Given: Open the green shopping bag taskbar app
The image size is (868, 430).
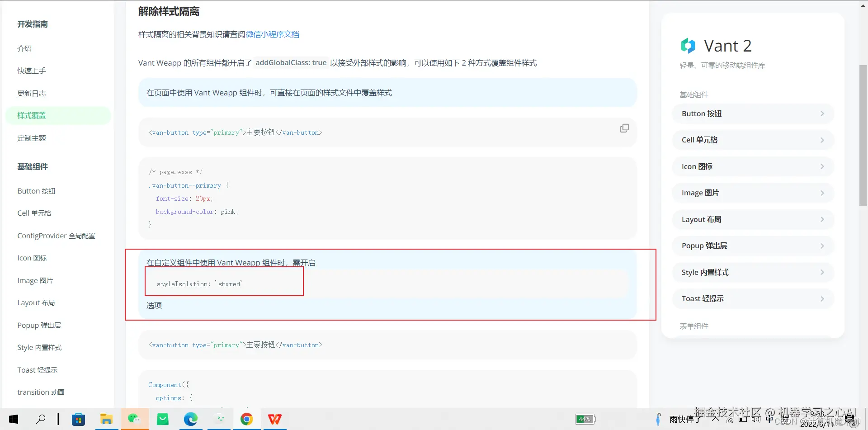Looking at the screenshot, I should click(162, 419).
